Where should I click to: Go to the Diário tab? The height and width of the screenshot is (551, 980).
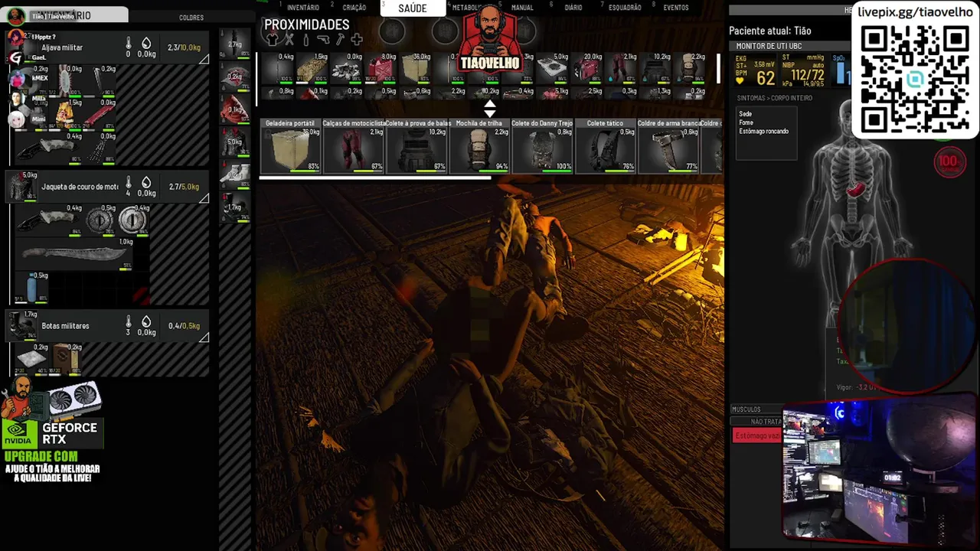(x=573, y=8)
